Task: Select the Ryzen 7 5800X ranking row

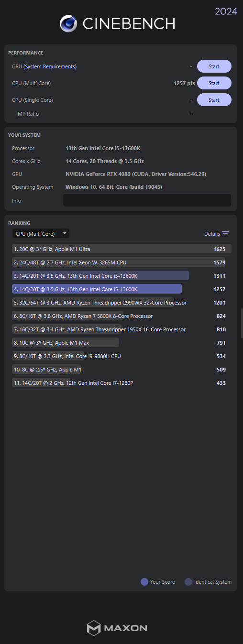Action: (121, 316)
